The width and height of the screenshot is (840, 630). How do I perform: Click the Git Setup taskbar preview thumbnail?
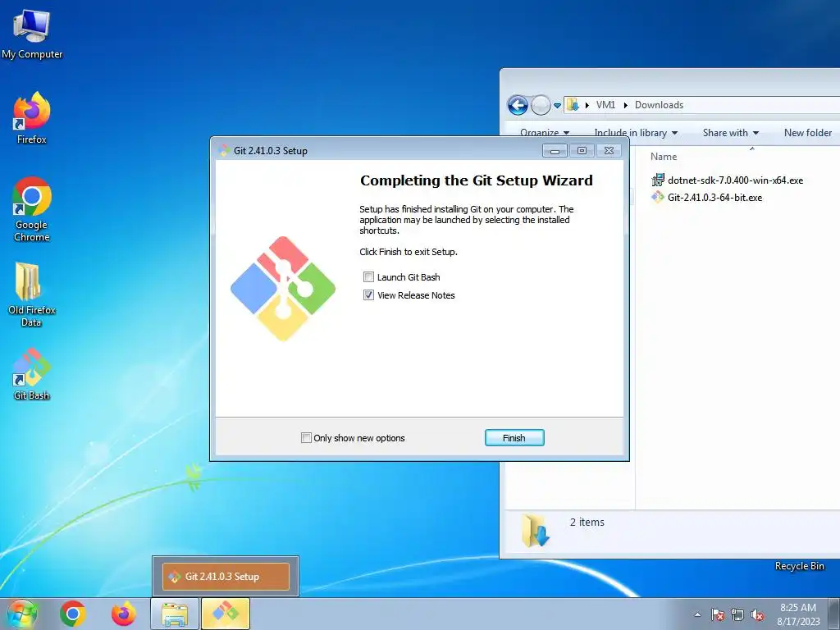226,577
